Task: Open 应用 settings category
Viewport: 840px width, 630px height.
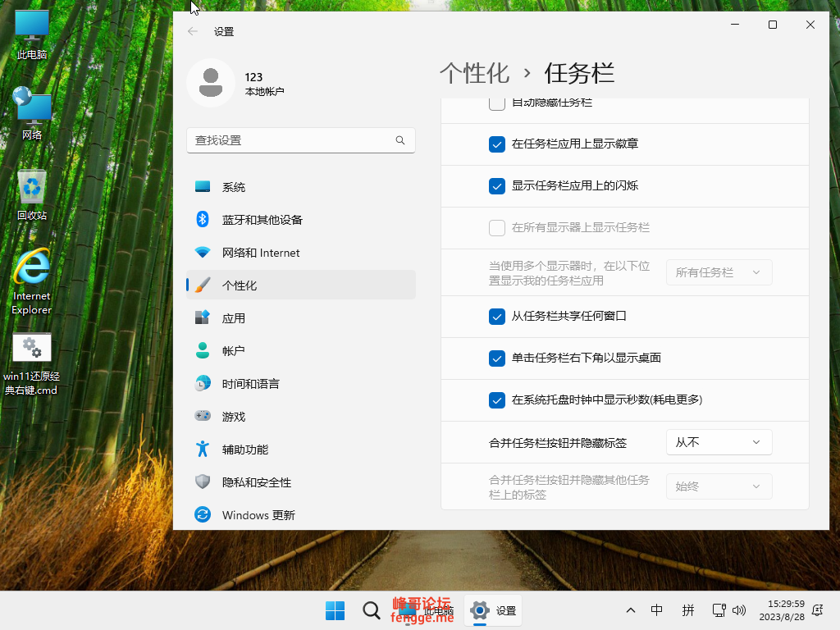Action: pyautogui.click(x=301, y=318)
